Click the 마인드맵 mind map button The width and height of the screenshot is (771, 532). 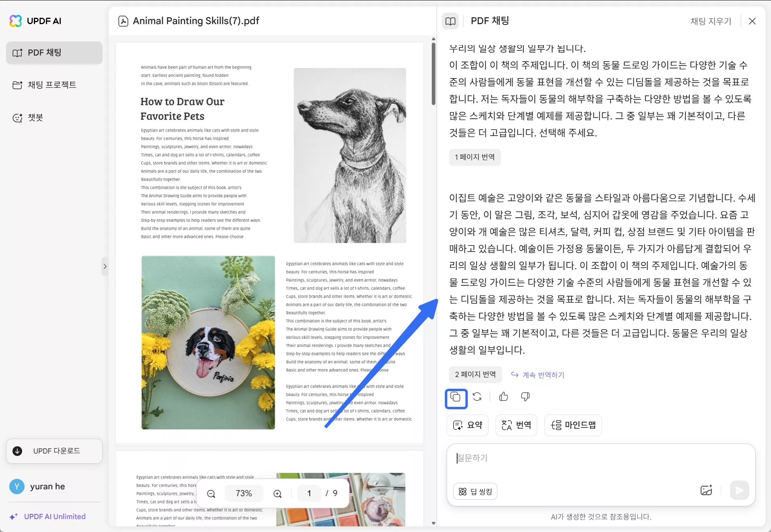click(x=573, y=425)
